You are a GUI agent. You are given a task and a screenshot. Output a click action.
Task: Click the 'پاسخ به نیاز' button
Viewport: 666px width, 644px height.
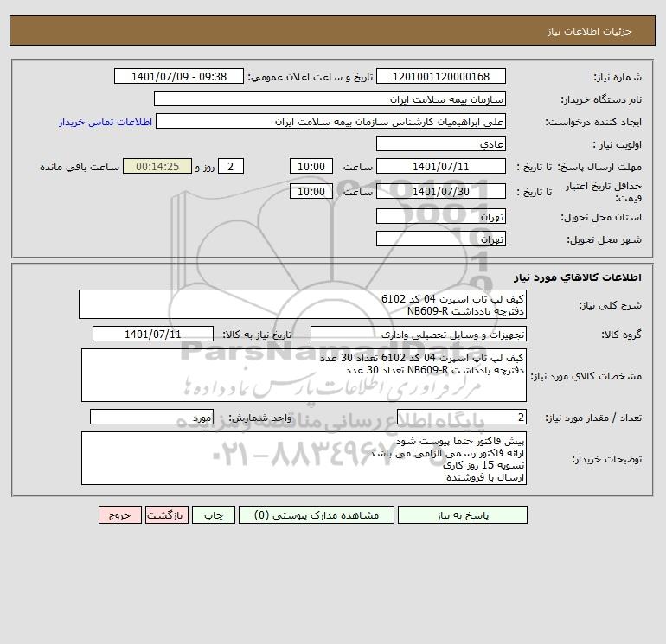point(462,515)
